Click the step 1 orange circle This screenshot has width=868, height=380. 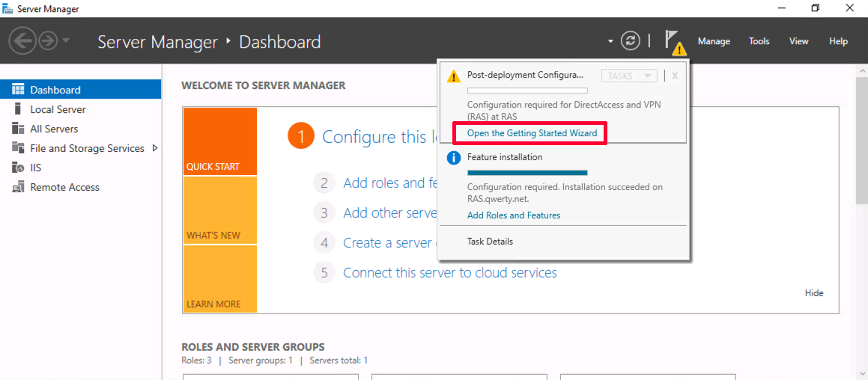point(301,137)
